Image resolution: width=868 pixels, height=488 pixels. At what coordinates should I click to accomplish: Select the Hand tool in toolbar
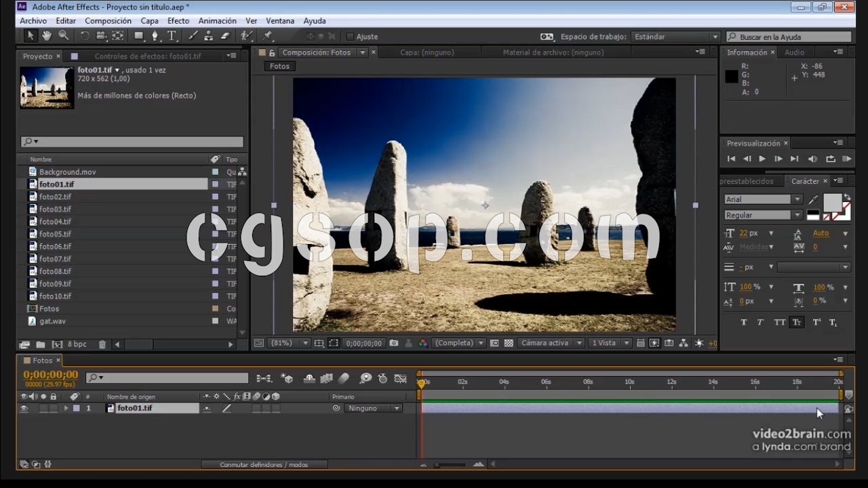(47, 36)
